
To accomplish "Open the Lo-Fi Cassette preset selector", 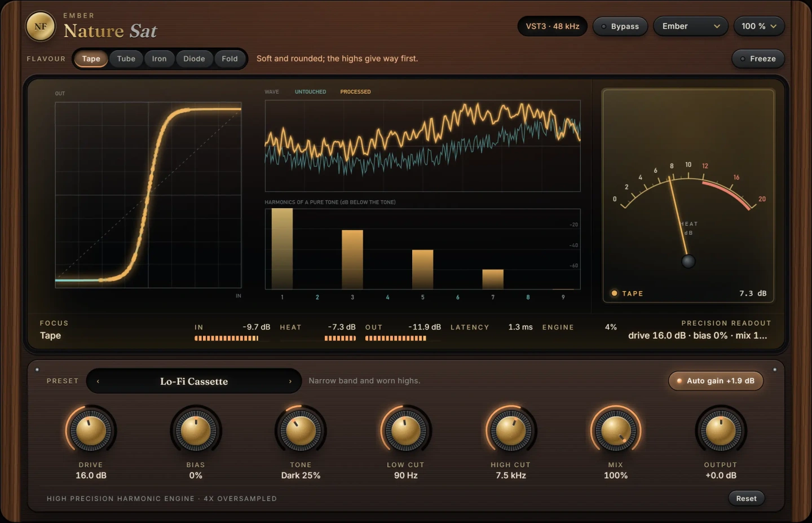I will point(194,381).
